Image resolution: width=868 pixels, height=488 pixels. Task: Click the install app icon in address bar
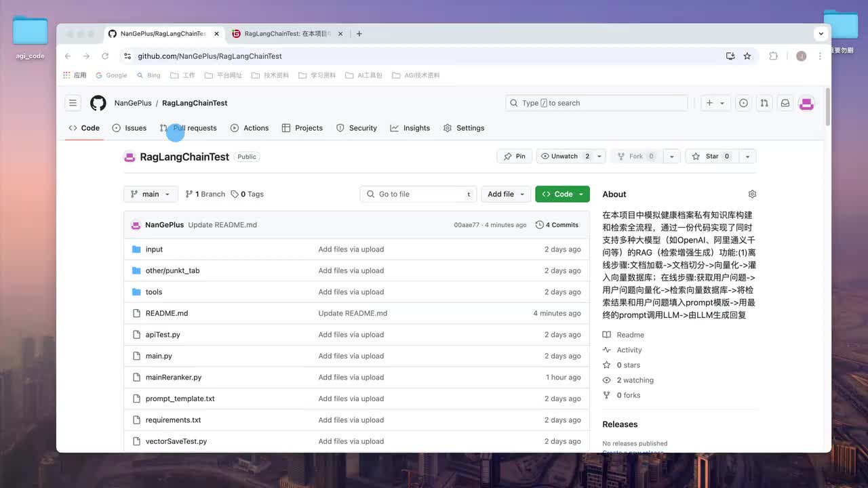(x=730, y=56)
